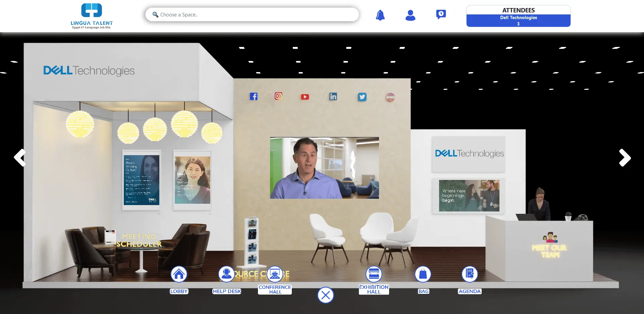Open Dell's LinkedIn icon

[333, 97]
